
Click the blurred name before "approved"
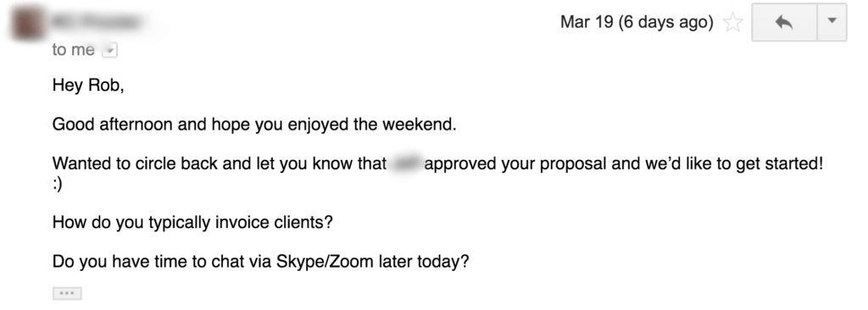405,164
